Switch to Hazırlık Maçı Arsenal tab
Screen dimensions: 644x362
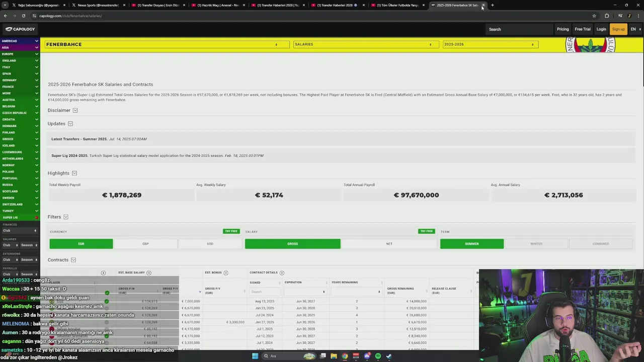click(218, 5)
